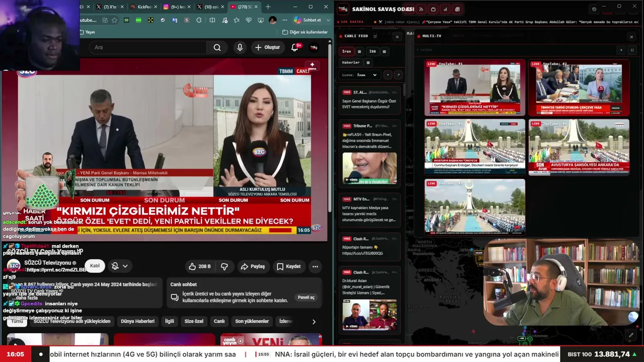Open the YouTube account avatar menu
This screenshot has height=362, width=644.
(x=314, y=47)
